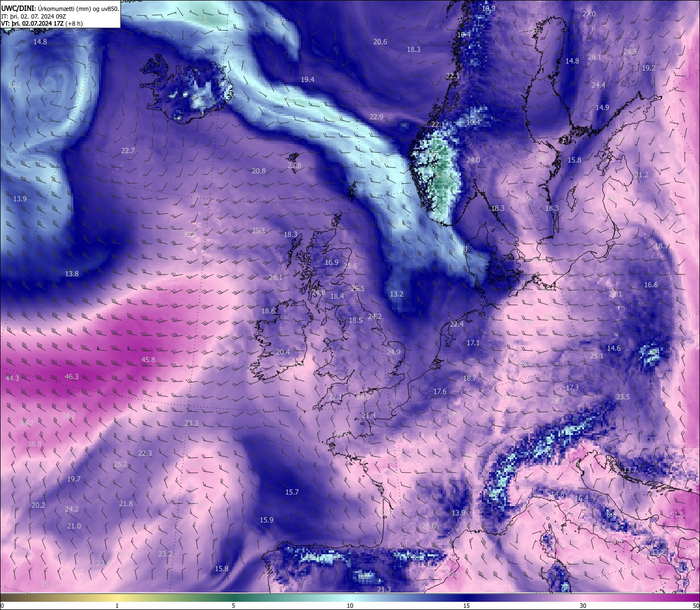This screenshot has width=700, height=610.
Task: Click the 20.2 value on the map
Action: pos(38,505)
